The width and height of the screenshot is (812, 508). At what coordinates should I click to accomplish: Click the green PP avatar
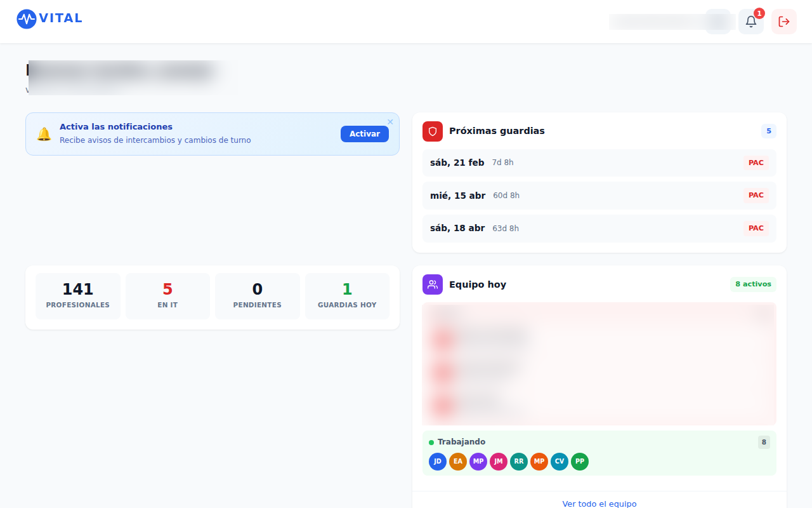pos(580,462)
